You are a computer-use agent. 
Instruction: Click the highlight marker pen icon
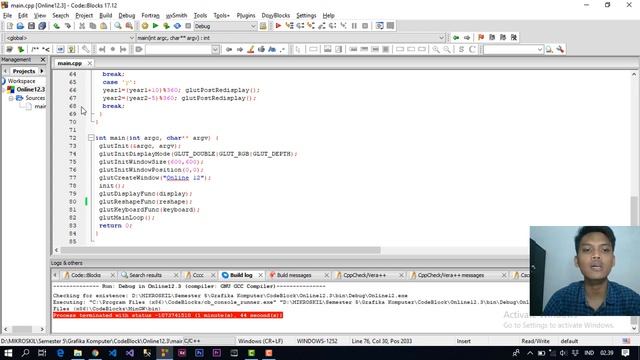click(x=251, y=49)
